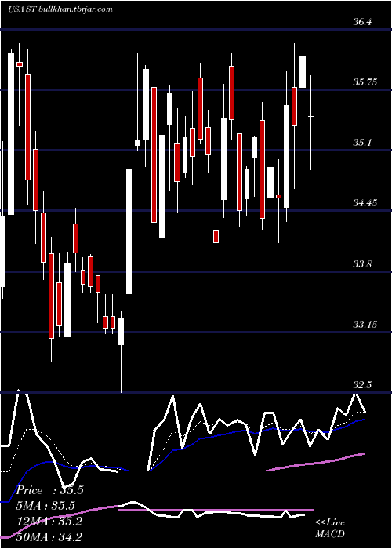This screenshot has width=392, height=549.
Task: Click the 34.45 price axis label
Action: click(365, 202)
